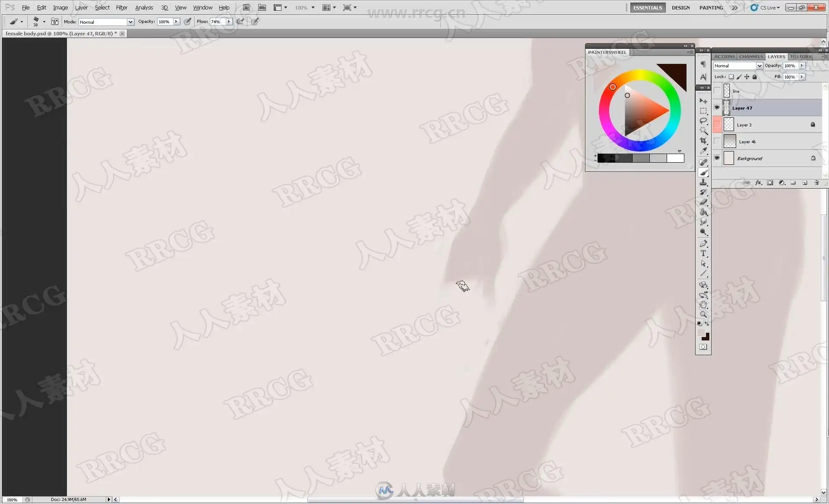Viewport: 829px width, 504px height.
Task: Open the layer blend mode dropdown
Action: pos(759,66)
